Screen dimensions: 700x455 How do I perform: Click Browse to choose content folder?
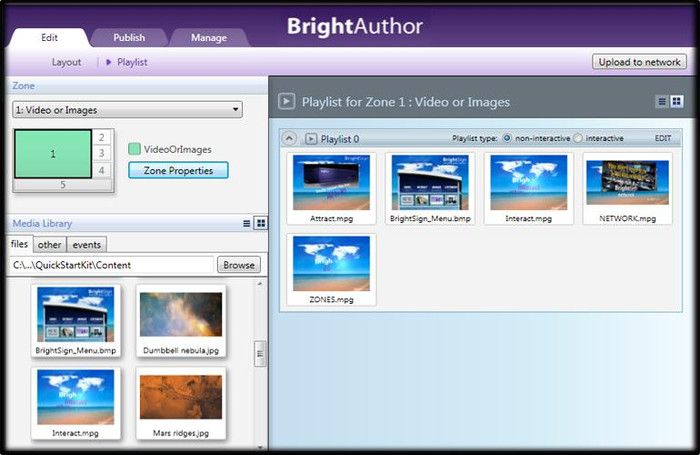click(x=239, y=265)
